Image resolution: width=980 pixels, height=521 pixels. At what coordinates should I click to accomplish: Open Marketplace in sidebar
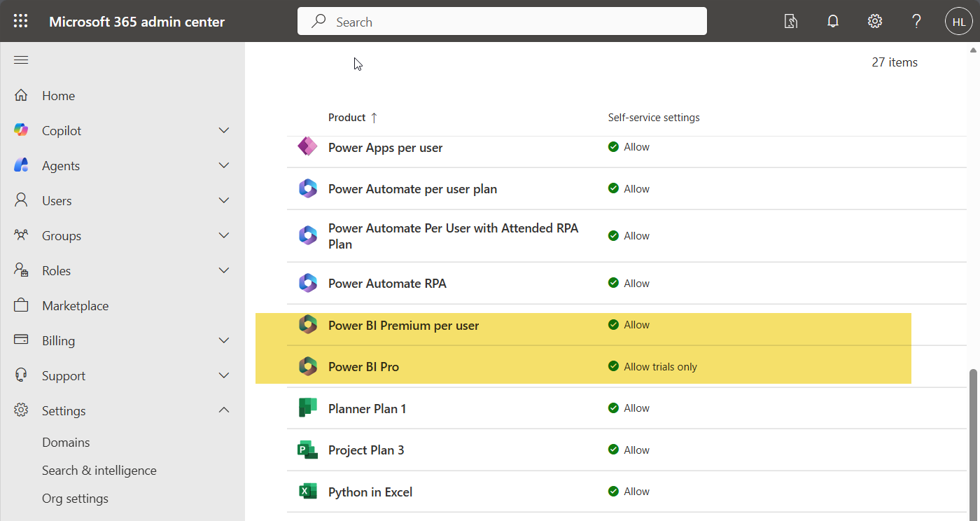tap(75, 306)
